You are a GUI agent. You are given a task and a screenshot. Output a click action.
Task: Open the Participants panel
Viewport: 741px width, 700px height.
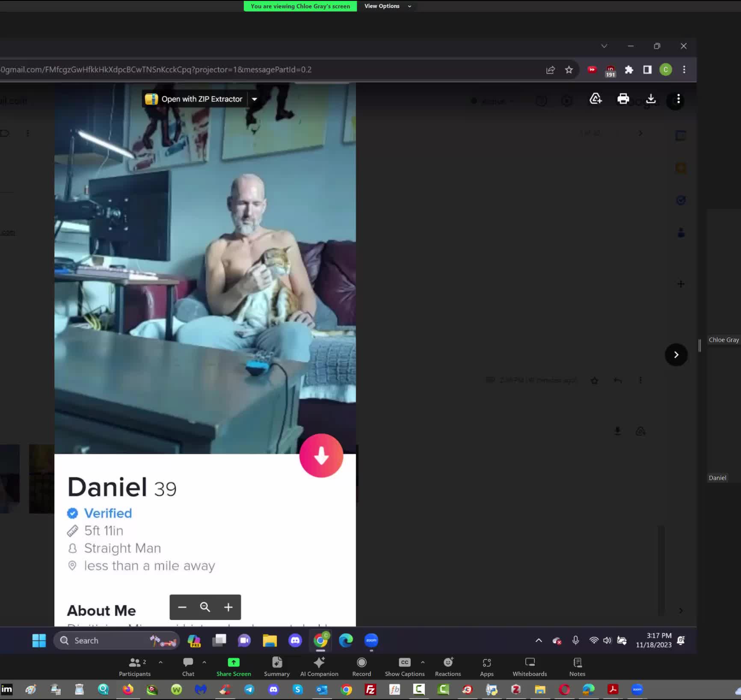134,666
